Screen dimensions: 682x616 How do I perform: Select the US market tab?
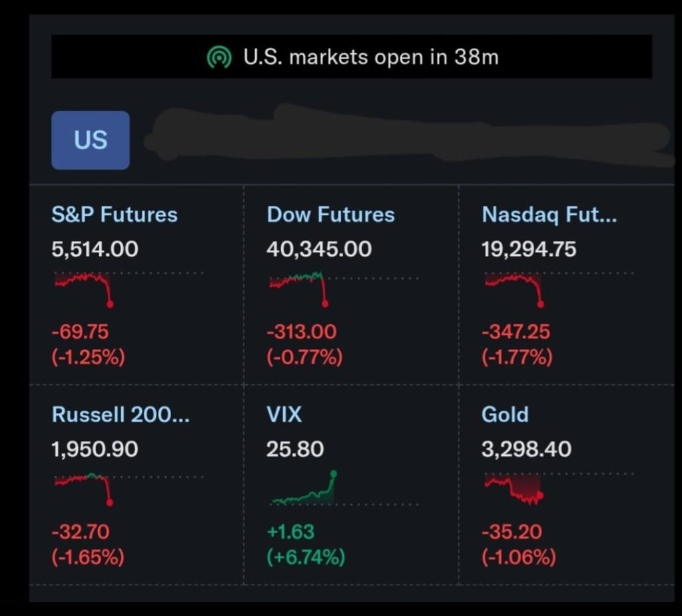tap(91, 141)
